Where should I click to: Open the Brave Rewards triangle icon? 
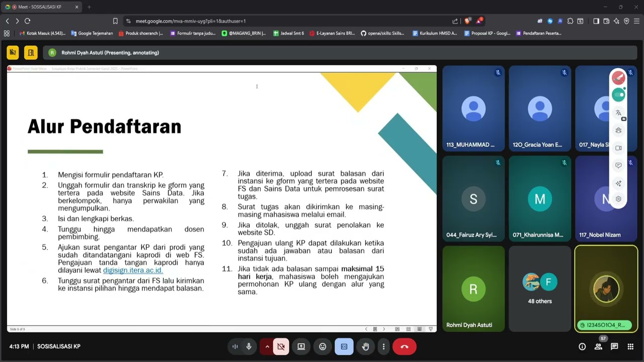[x=479, y=21]
